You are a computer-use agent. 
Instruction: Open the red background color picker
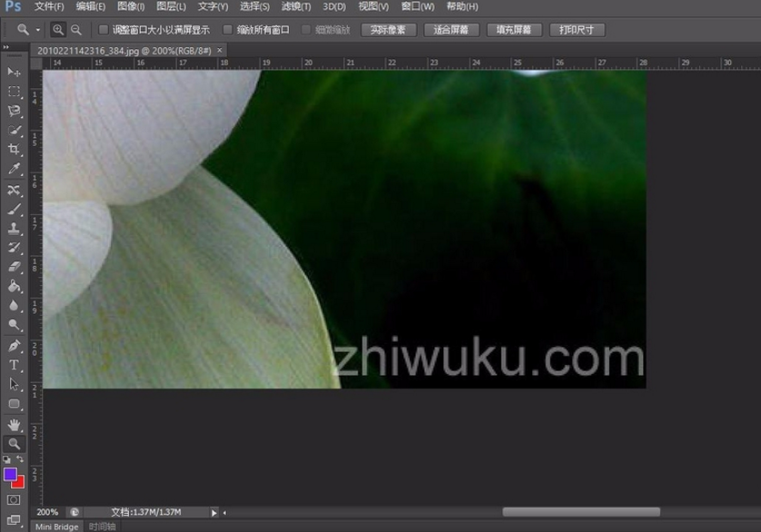(x=19, y=484)
